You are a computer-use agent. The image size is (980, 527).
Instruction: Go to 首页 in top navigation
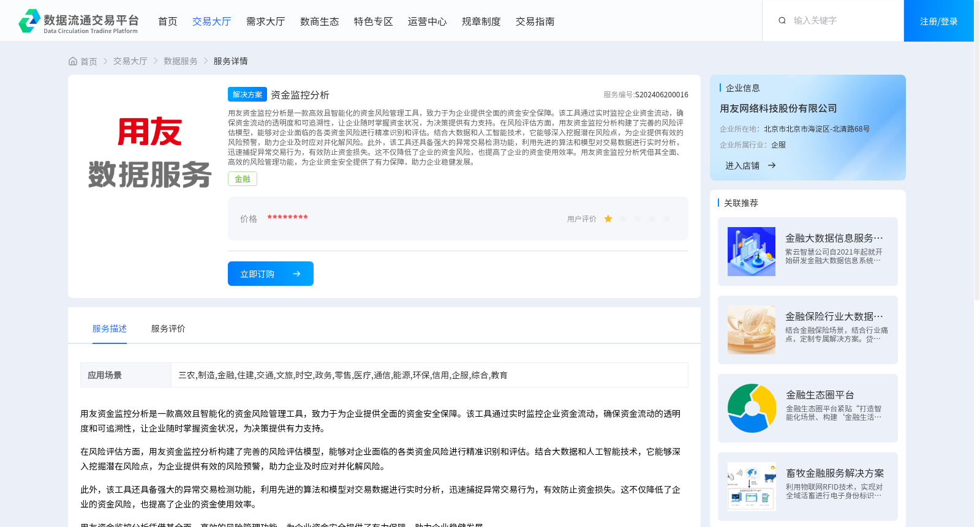click(x=168, y=21)
